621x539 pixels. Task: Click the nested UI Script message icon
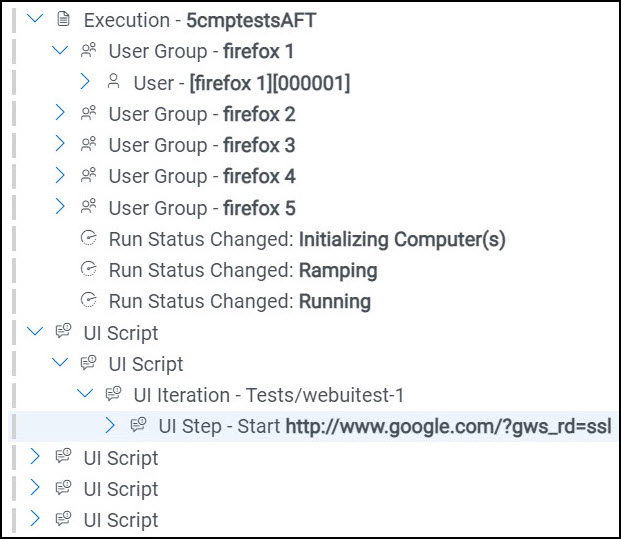[x=89, y=364]
